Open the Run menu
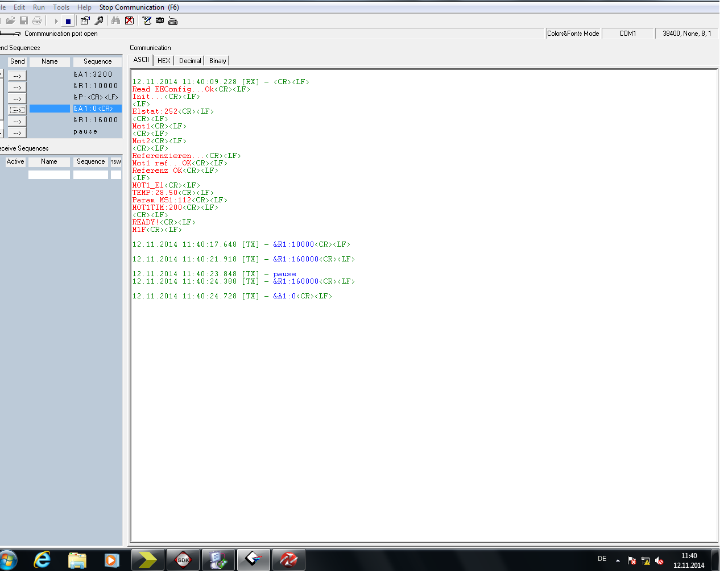This screenshot has width=728, height=582. 39,7
